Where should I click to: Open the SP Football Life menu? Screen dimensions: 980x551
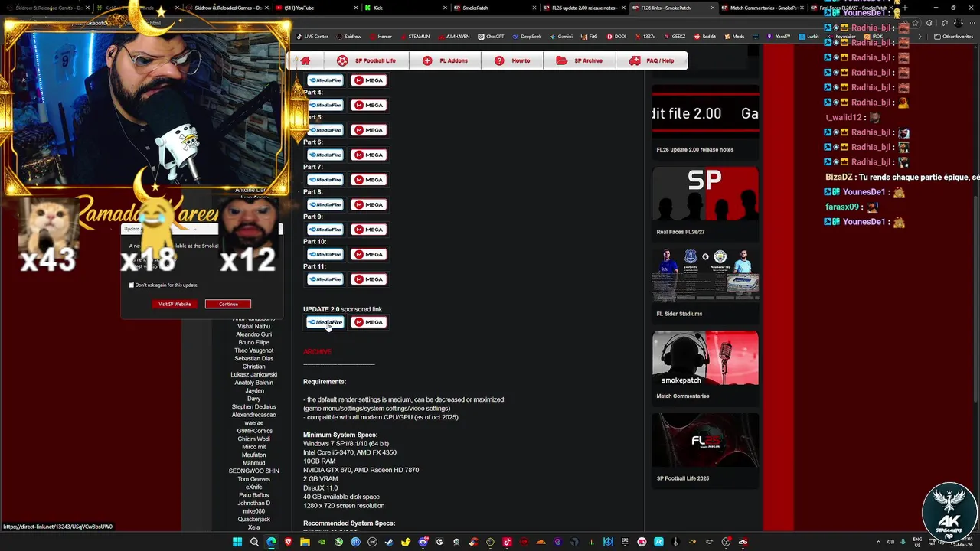(x=367, y=60)
